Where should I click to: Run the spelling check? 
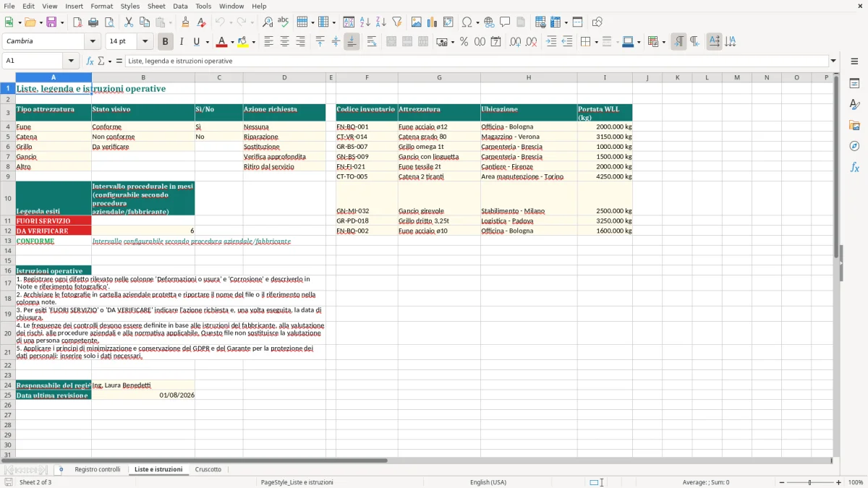coord(284,22)
